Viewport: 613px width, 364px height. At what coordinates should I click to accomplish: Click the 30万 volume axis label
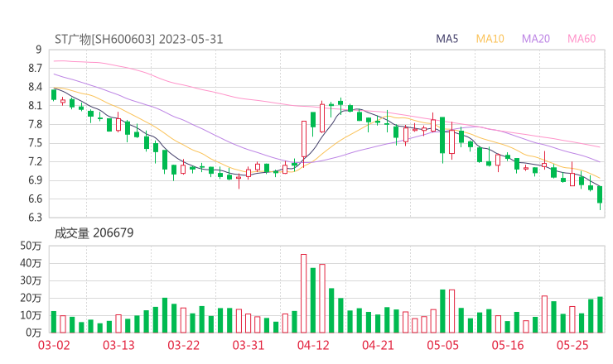[31, 280]
